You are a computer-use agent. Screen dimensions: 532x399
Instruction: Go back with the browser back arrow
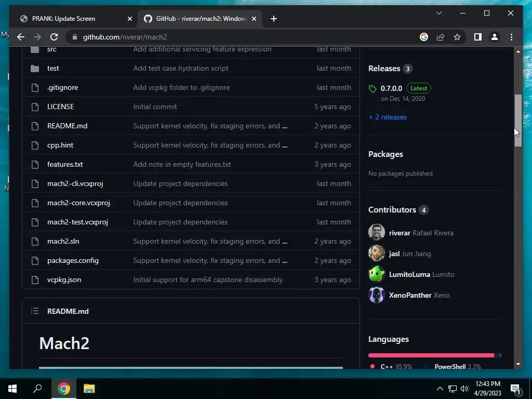21,37
